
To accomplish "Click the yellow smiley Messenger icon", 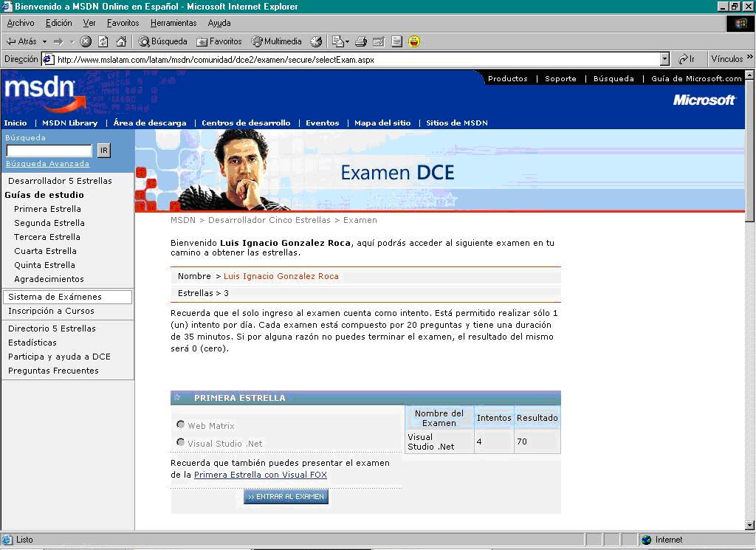I will coord(413,41).
